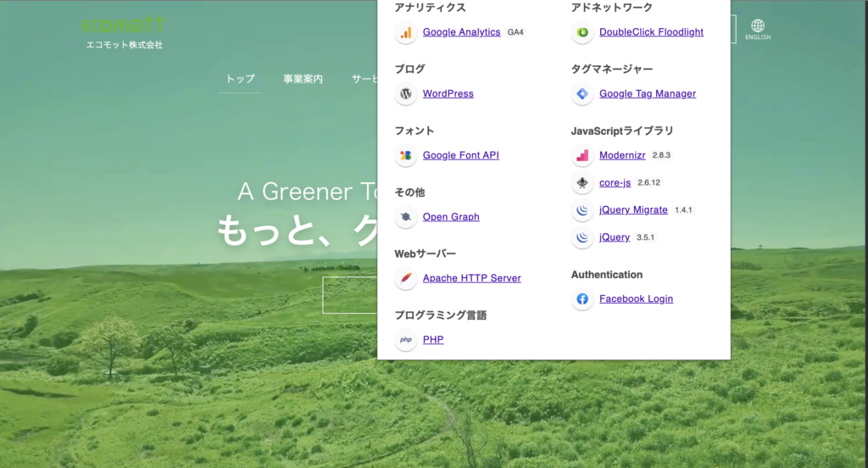Viewport: 868px width, 468px height.
Task: Click the Webサーバー category heading
Action: click(x=426, y=253)
